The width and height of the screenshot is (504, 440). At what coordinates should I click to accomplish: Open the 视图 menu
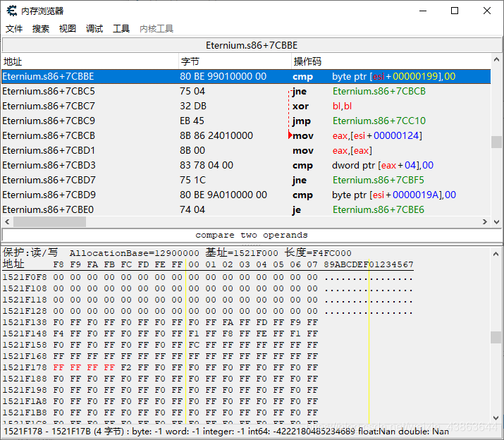[68, 29]
